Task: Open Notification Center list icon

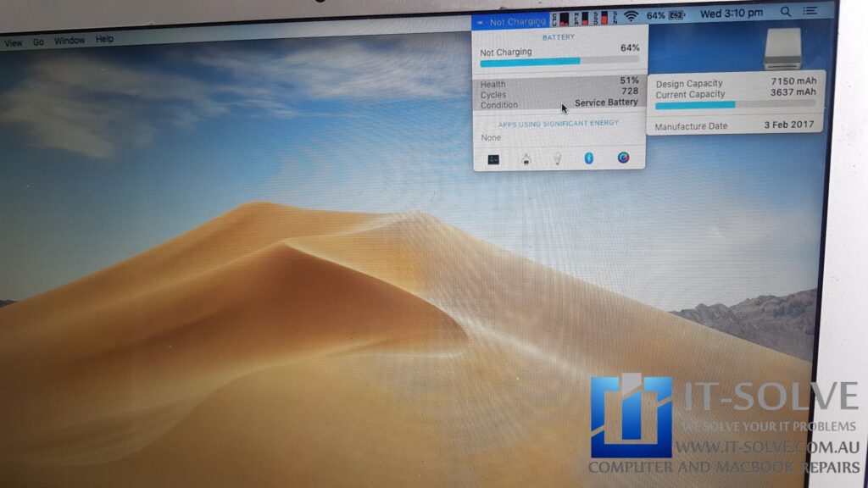Action: [x=810, y=10]
